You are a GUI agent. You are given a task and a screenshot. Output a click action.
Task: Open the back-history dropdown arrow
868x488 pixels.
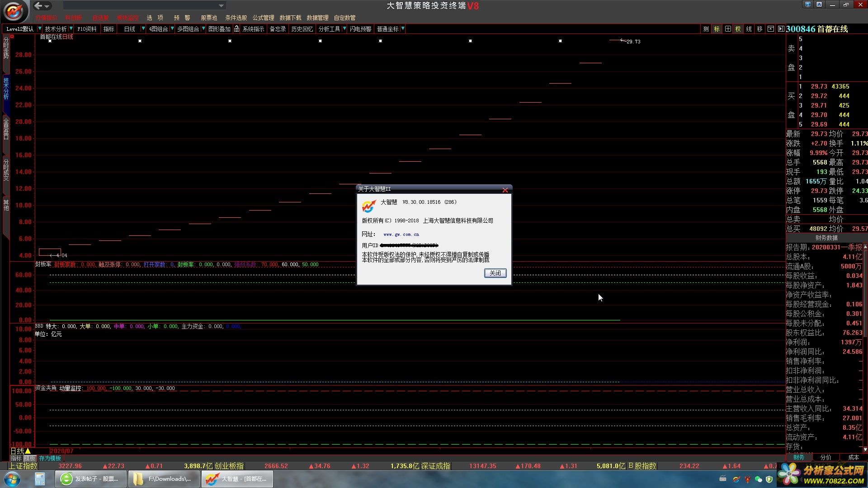pyautogui.click(x=47, y=6)
